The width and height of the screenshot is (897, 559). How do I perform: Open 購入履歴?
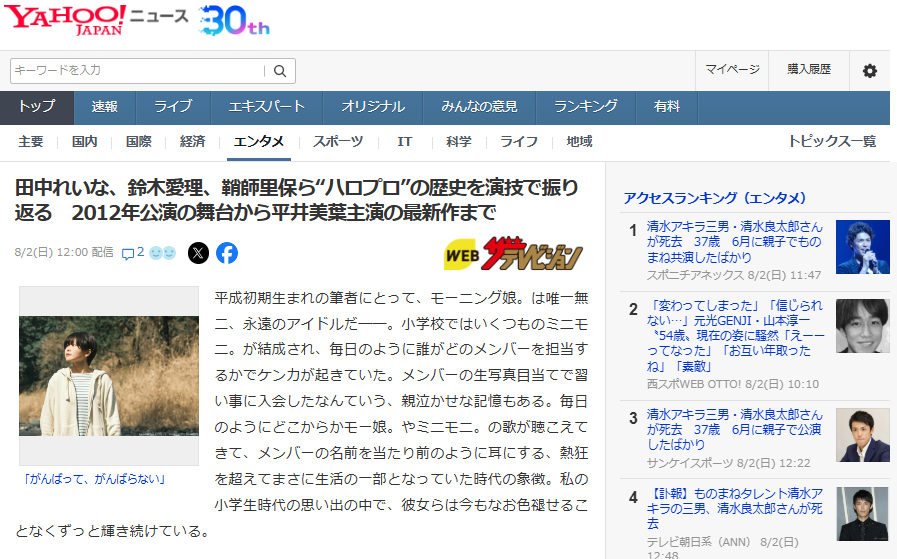tap(809, 70)
